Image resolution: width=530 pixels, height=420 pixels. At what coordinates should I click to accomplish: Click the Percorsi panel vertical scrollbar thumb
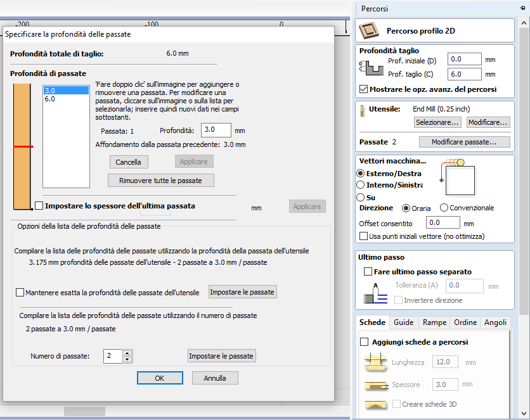pos(524,173)
